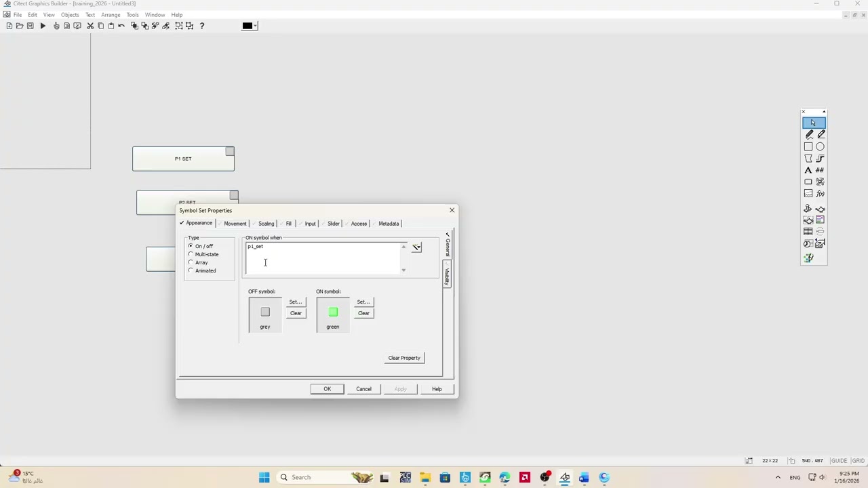Confirm dialog with OK button
Screen dimensions: 868x488
[x=327, y=389]
